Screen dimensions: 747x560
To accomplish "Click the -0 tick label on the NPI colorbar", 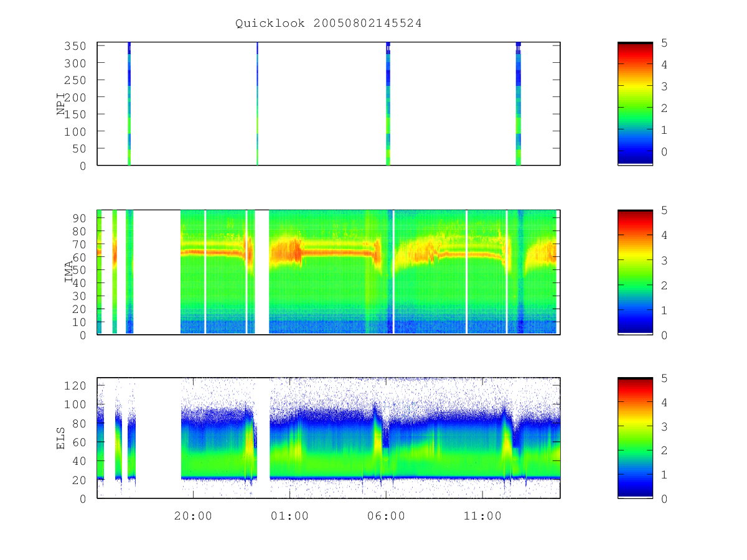I will (664, 152).
